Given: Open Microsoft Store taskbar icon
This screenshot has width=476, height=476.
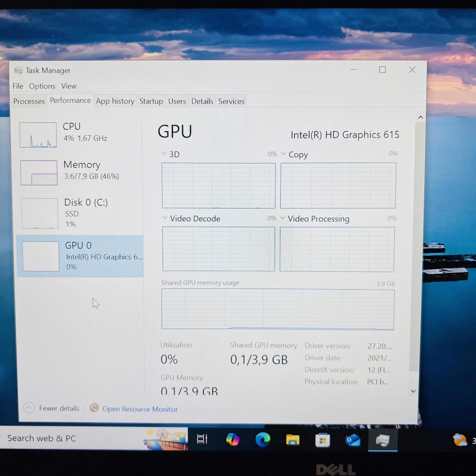Looking at the screenshot, I should [323, 440].
